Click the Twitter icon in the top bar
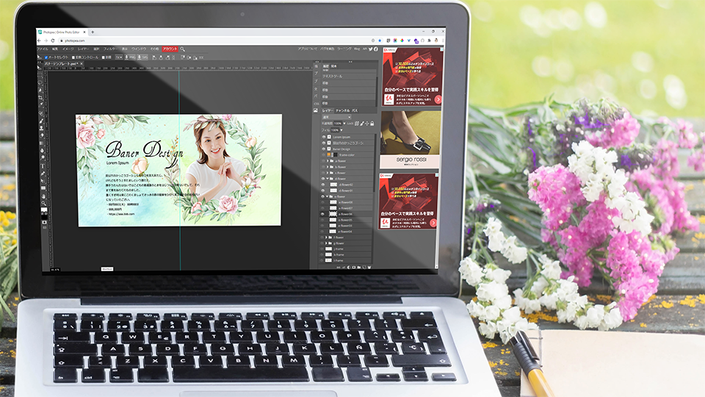 [x=371, y=49]
